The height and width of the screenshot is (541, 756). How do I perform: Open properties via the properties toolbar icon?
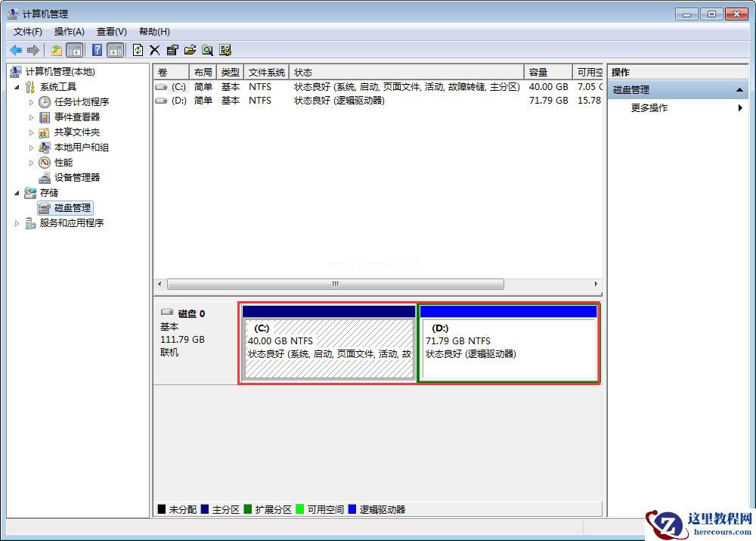(x=171, y=50)
